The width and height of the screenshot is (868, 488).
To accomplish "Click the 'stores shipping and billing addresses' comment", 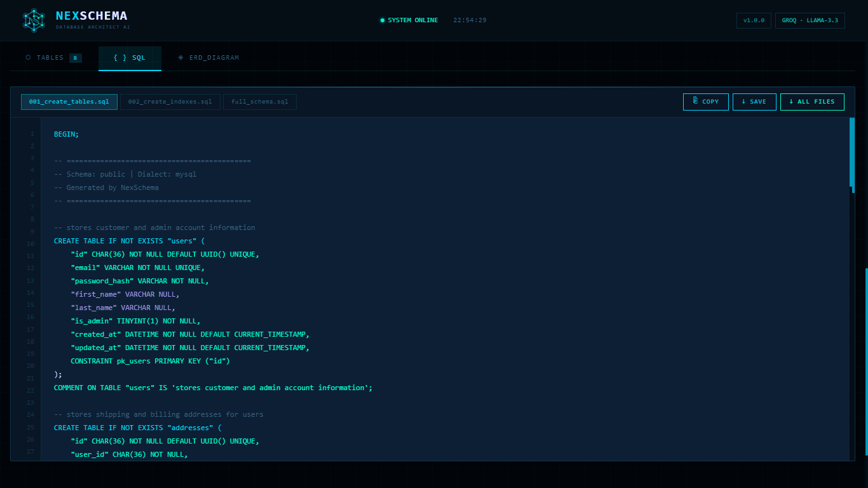I will point(159,414).
